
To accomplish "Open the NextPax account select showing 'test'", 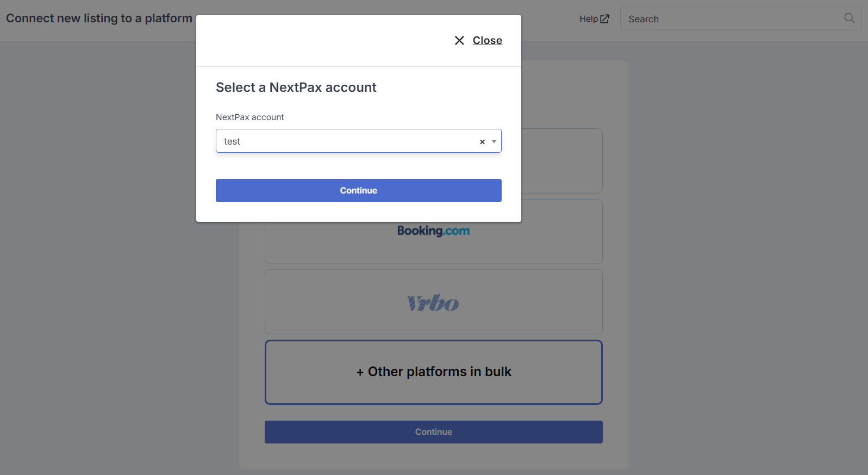I will point(359,141).
